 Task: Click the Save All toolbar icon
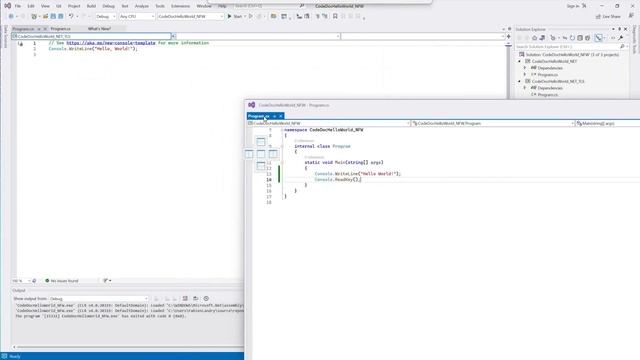[x=60, y=16]
